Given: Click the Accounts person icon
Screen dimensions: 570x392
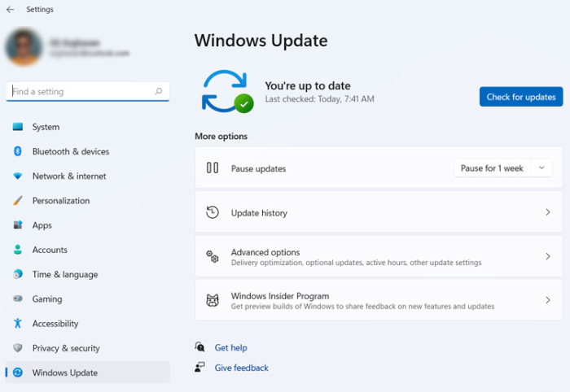Looking at the screenshot, I should (x=17, y=250).
